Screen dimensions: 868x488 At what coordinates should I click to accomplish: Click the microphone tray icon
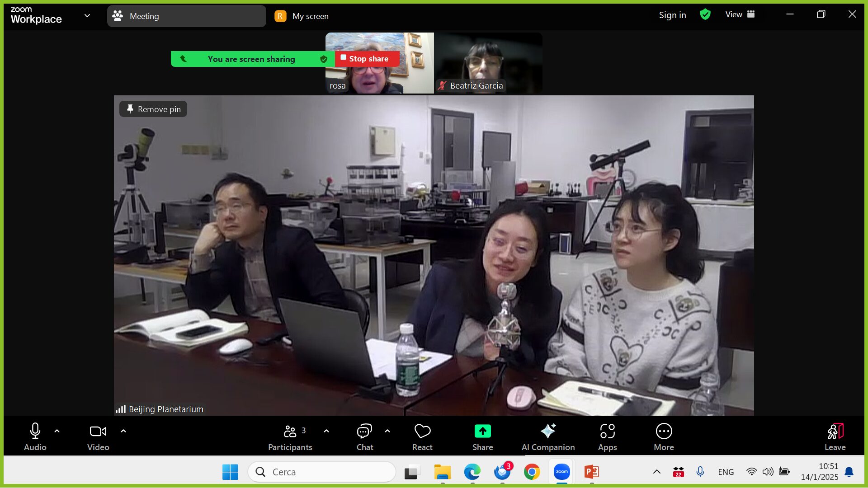[x=700, y=472]
